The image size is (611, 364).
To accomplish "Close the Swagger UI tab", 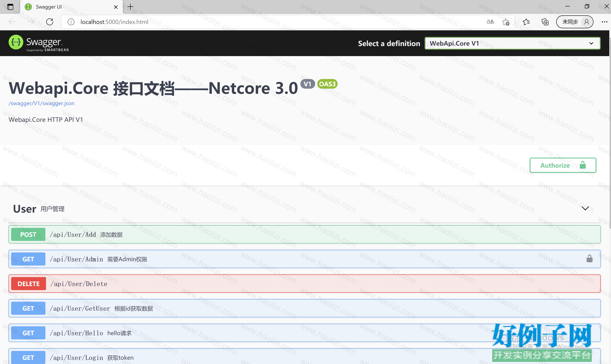I will (116, 7).
